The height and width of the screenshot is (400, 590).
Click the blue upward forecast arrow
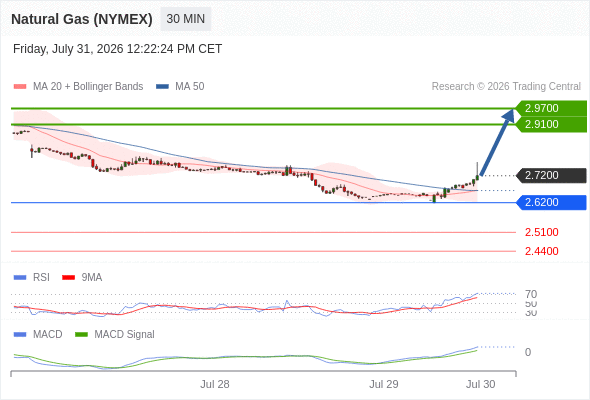point(497,142)
